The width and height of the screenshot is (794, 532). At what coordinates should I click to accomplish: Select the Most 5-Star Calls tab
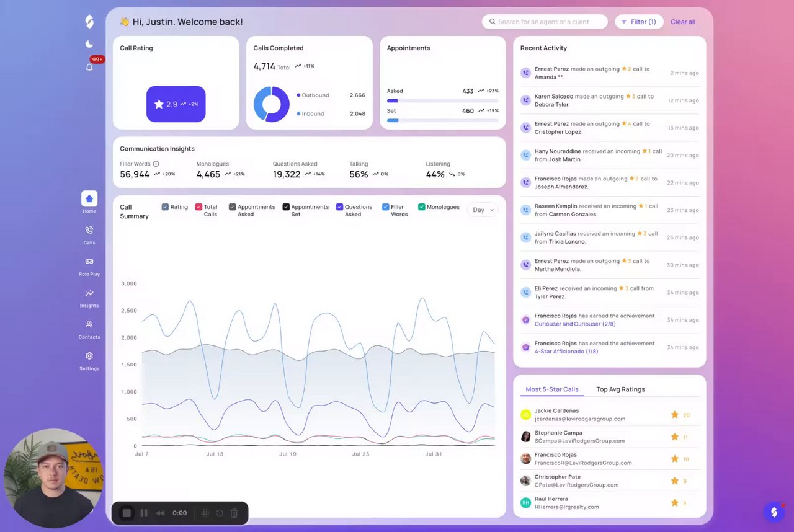pos(552,389)
